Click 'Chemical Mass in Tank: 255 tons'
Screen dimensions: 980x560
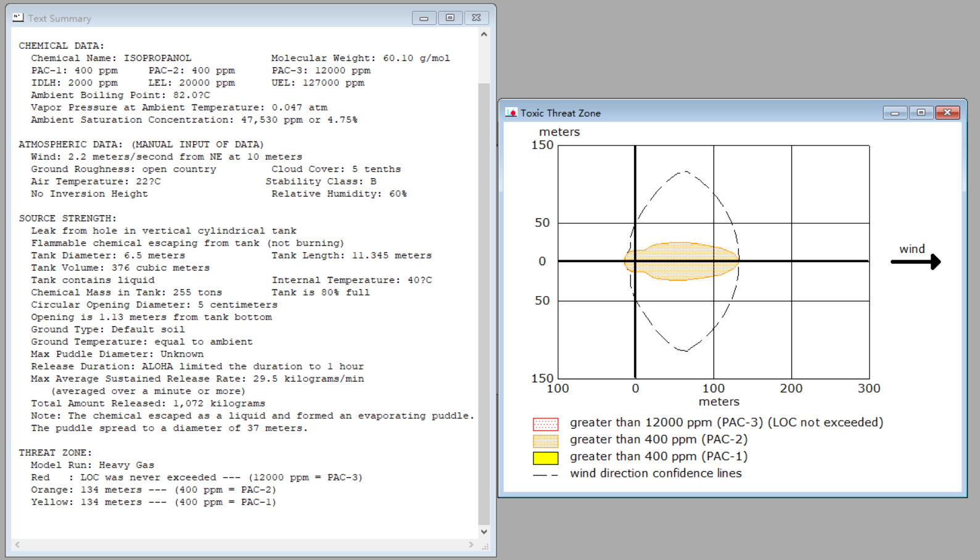click(x=126, y=292)
